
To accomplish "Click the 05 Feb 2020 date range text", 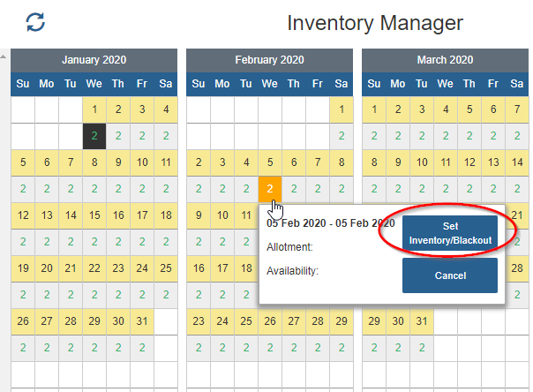I will click(330, 223).
